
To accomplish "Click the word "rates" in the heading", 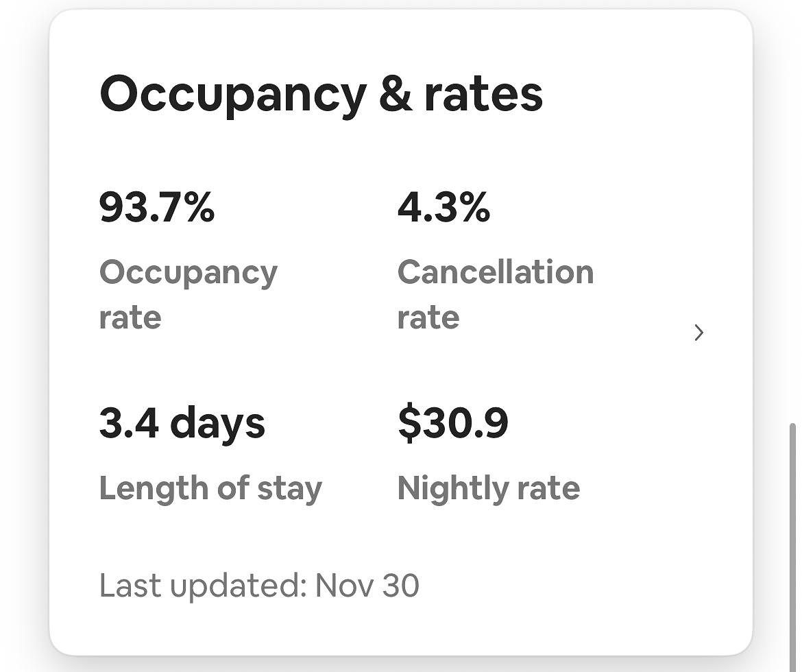I will [x=483, y=95].
